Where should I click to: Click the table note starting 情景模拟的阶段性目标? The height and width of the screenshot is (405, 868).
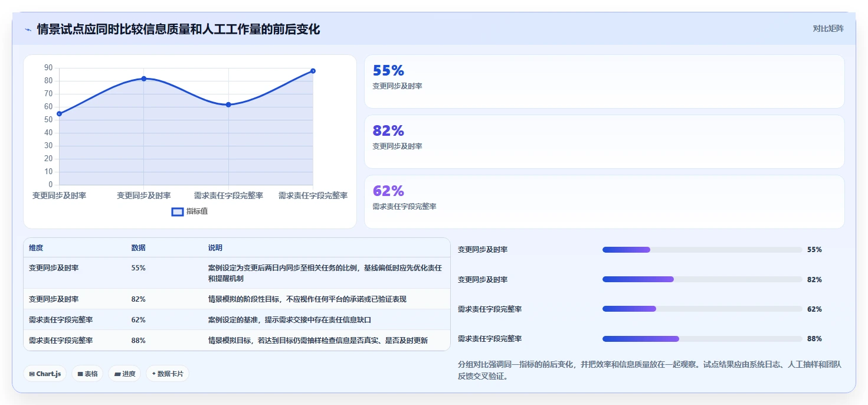point(307,299)
